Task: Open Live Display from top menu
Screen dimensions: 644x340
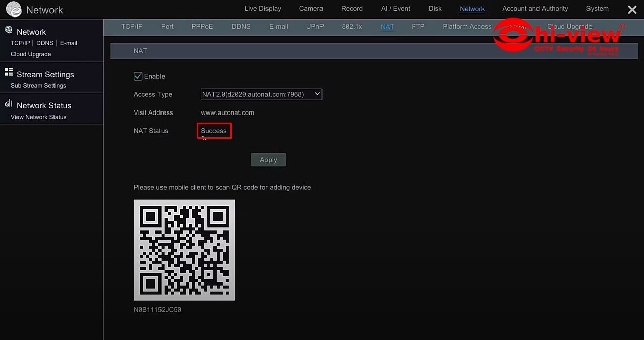Action: 262,9
